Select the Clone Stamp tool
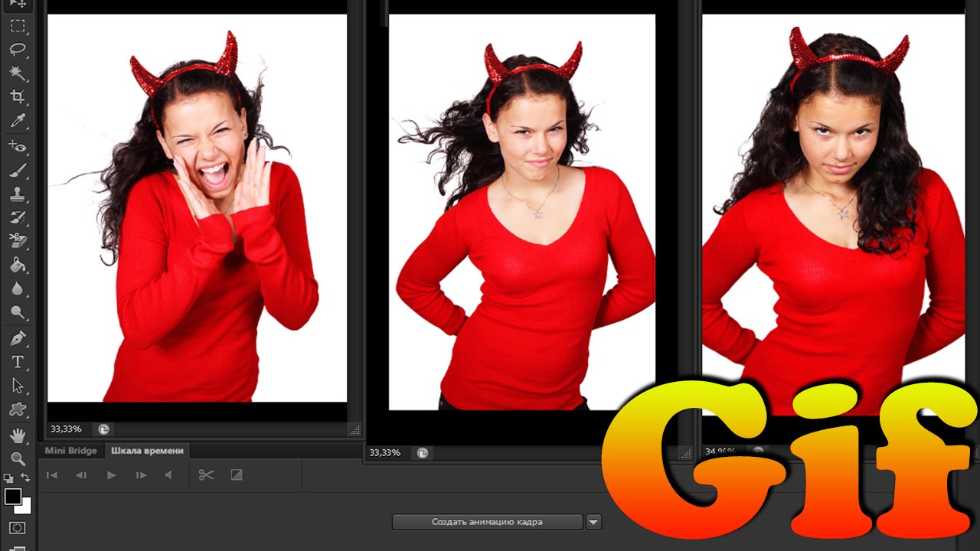The image size is (980, 551). click(x=18, y=194)
